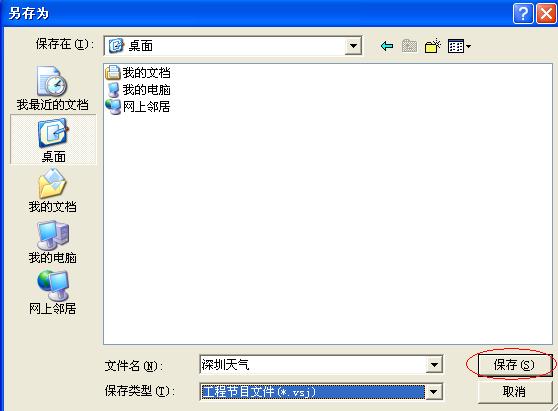Expand the 文件名 dropdown arrow
The image size is (558, 411).
(x=434, y=364)
